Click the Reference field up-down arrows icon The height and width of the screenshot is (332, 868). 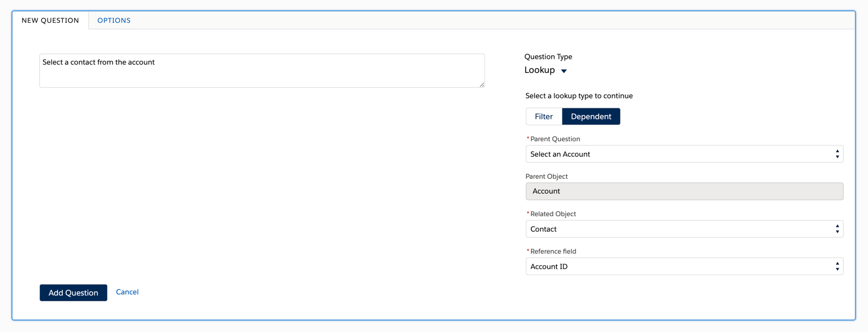point(837,266)
